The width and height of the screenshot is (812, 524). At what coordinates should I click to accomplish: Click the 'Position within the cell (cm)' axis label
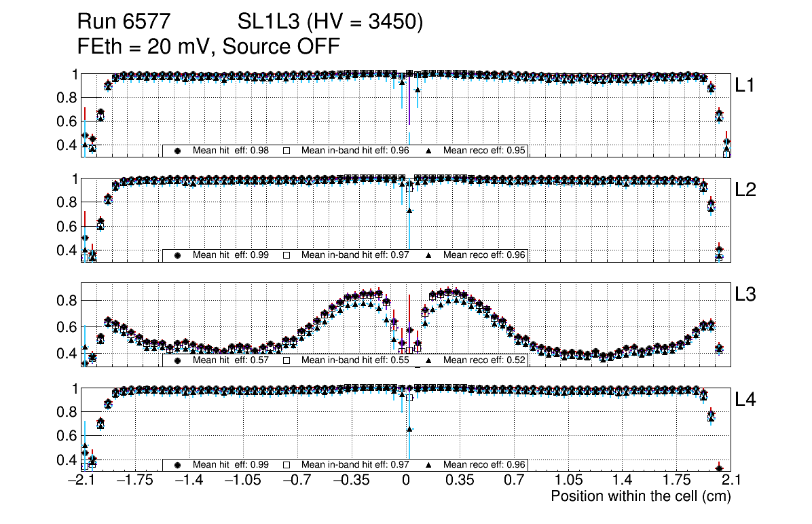(640, 496)
